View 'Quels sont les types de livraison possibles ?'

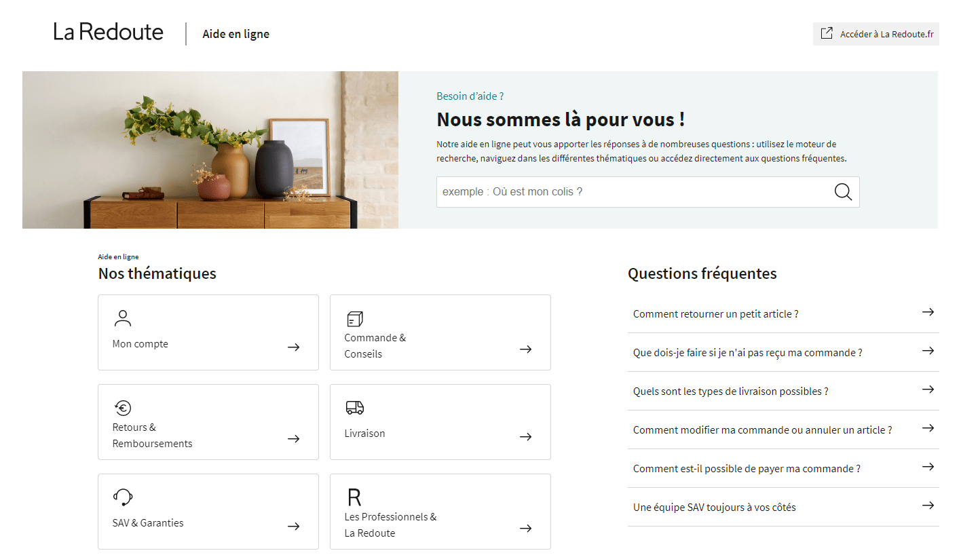(730, 391)
